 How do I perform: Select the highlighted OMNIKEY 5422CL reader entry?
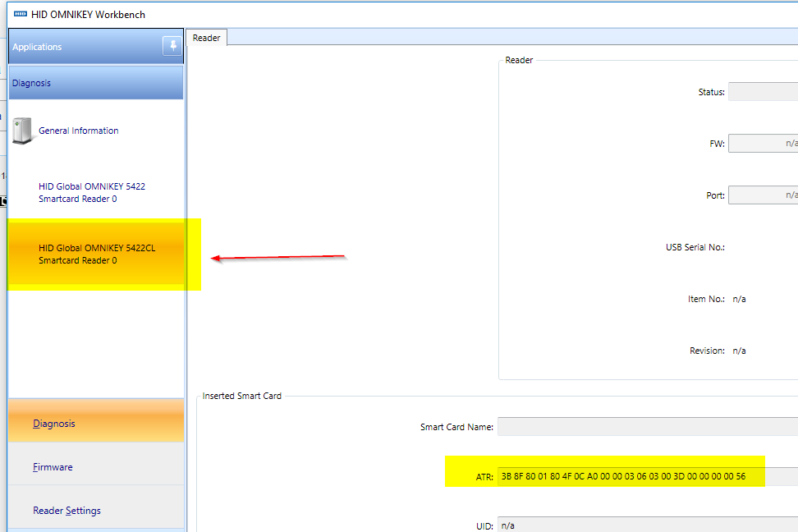point(96,255)
